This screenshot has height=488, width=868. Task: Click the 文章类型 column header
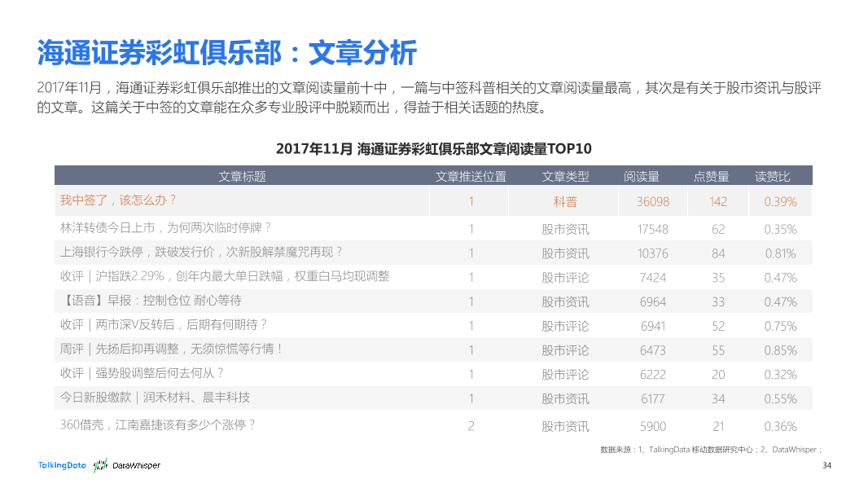pos(565,176)
